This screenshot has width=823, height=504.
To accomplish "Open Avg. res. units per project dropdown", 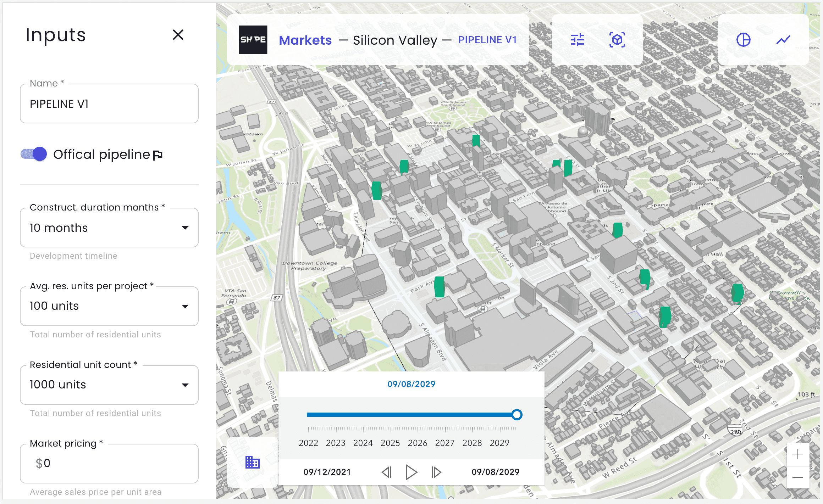I will [109, 306].
